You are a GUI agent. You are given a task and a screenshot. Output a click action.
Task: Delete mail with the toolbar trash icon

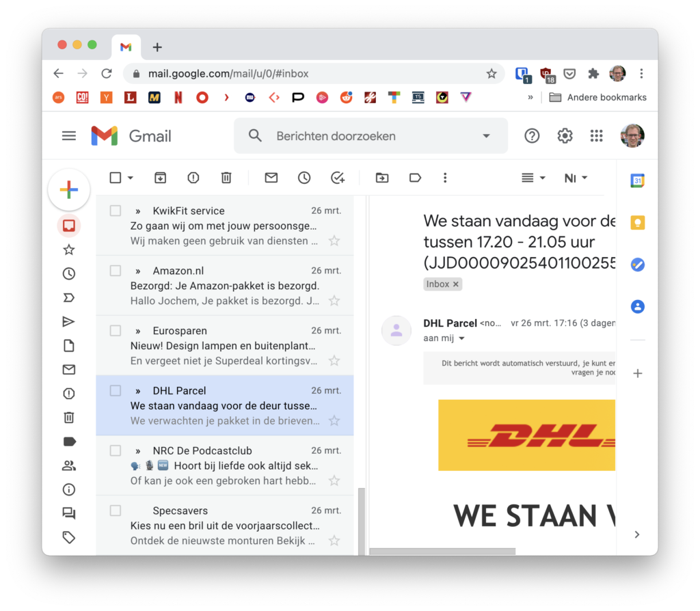(x=226, y=178)
